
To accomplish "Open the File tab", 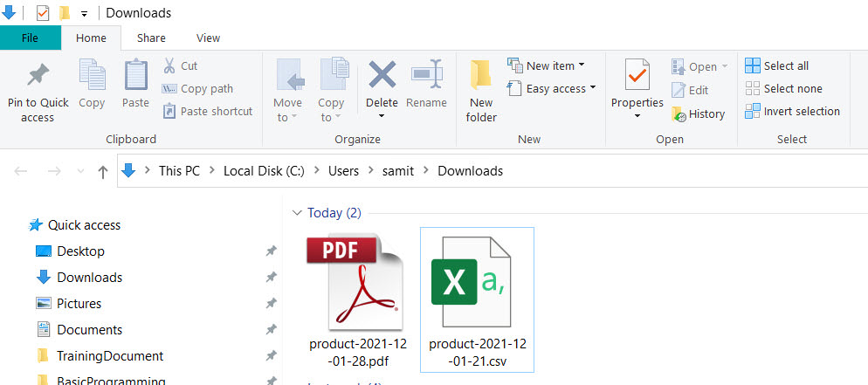I will [x=30, y=38].
